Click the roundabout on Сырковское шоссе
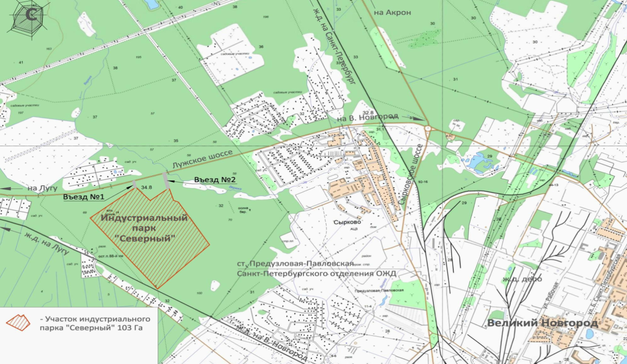Image resolution: width=627 pixels, height=364 pixels. tap(429, 128)
